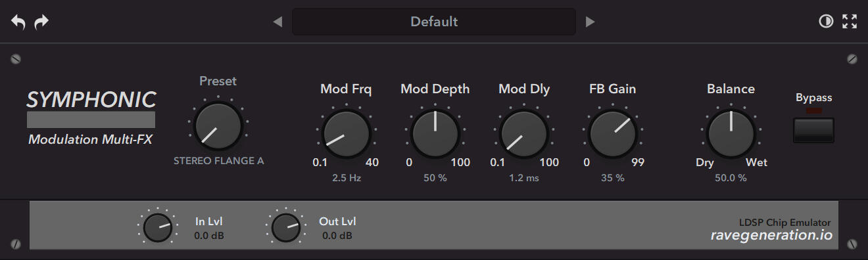This screenshot has height=260, width=868.
Task: Click the Balance dry/wet knob
Action: 731,133
